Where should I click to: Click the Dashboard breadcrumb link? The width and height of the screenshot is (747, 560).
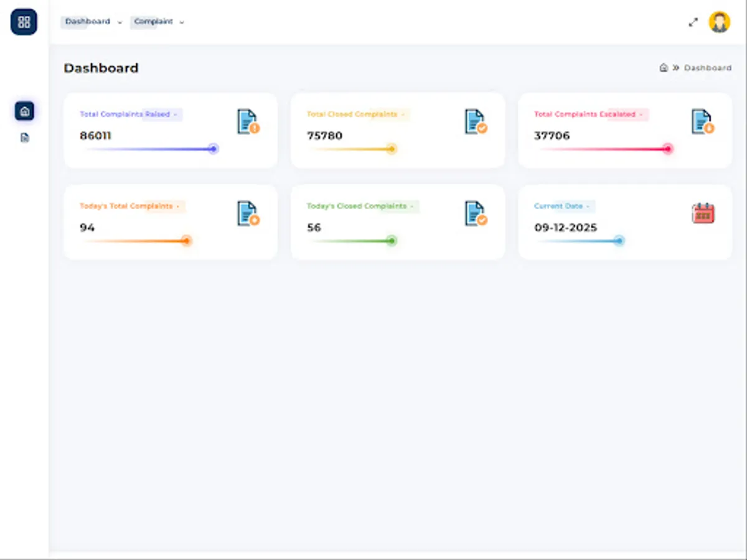(x=708, y=68)
